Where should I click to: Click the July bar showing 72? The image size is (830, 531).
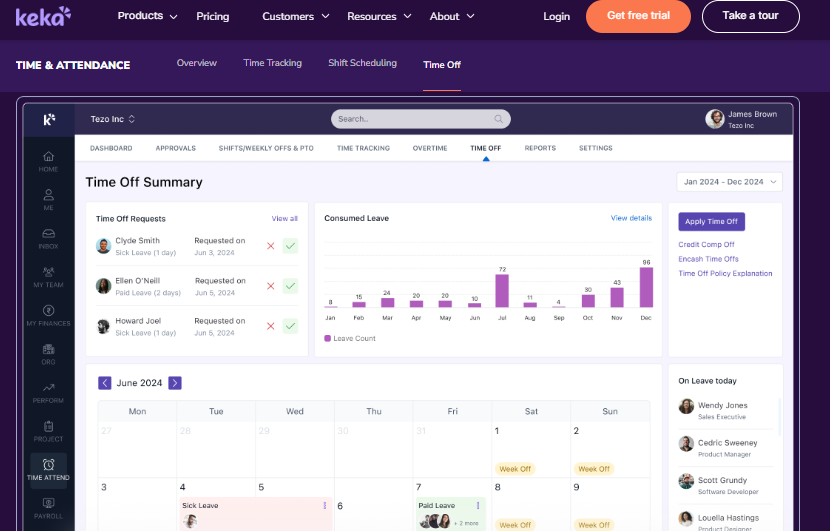pyautogui.click(x=502, y=291)
